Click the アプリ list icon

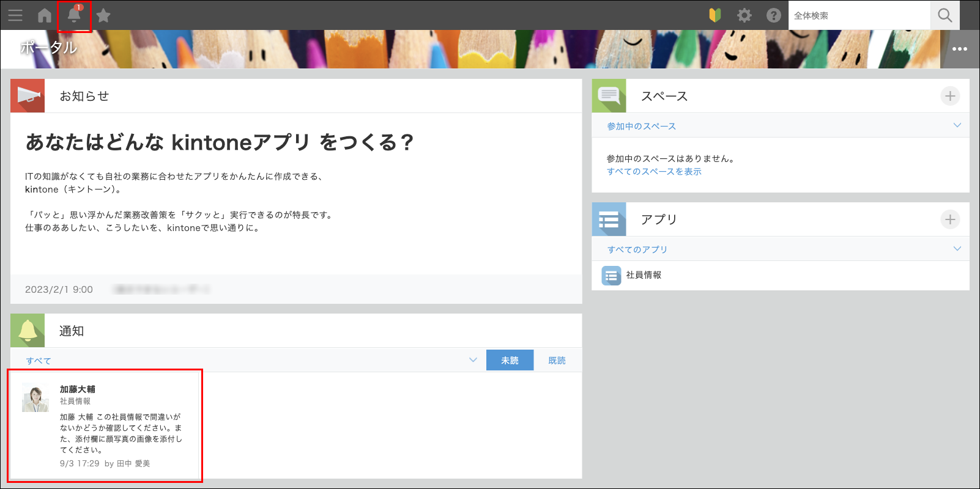[609, 219]
